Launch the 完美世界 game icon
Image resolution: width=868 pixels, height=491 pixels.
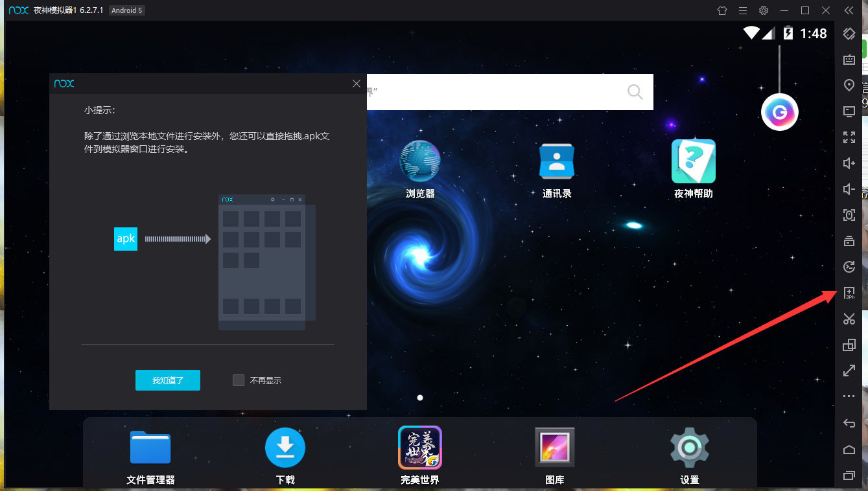(419, 448)
